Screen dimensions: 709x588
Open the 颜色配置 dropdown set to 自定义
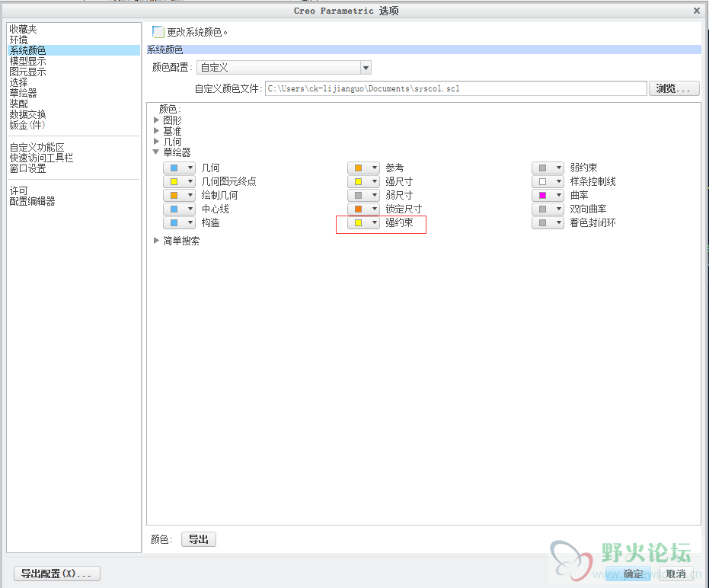click(284, 68)
